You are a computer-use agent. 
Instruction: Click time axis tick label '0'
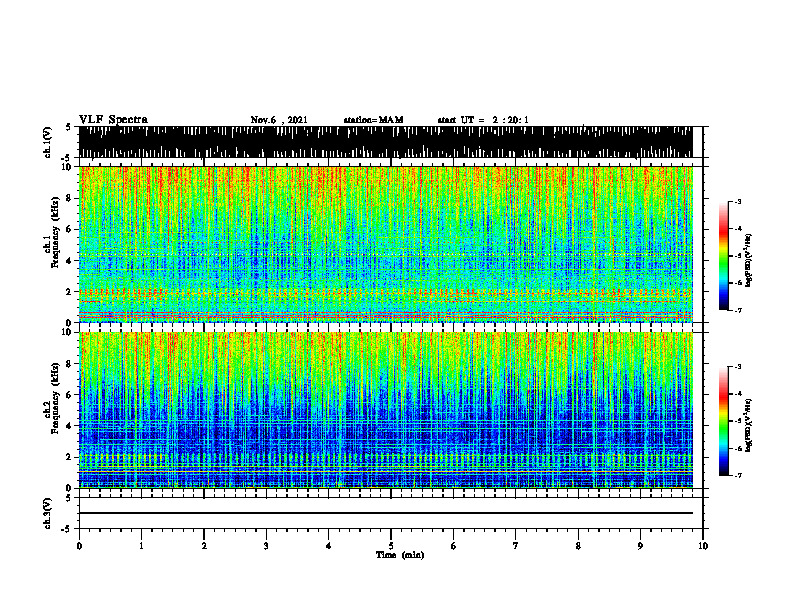pos(79,546)
